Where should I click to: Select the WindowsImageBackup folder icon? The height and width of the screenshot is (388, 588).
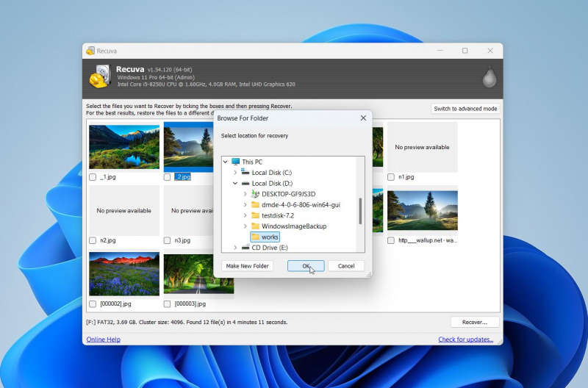click(x=255, y=226)
